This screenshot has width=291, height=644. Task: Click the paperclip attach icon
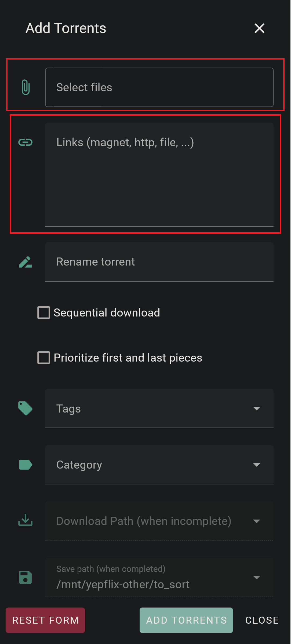(26, 87)
